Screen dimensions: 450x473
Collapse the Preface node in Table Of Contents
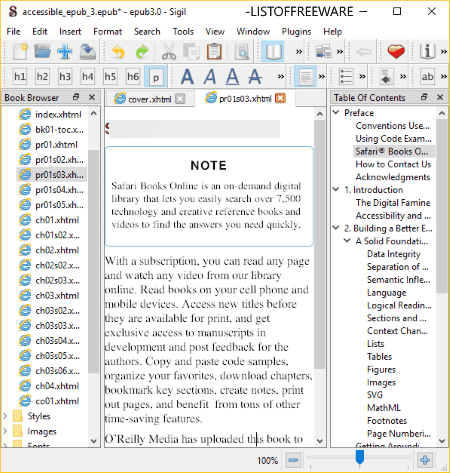[x=336, y=112]
